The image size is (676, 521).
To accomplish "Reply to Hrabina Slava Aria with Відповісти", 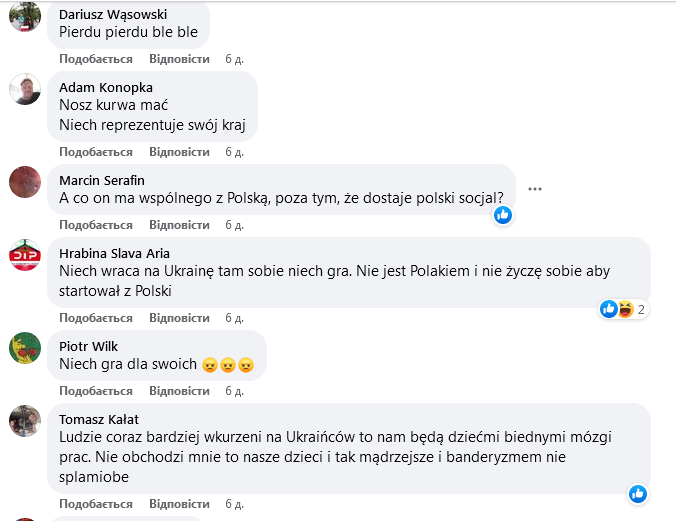I will pos(179,318).
